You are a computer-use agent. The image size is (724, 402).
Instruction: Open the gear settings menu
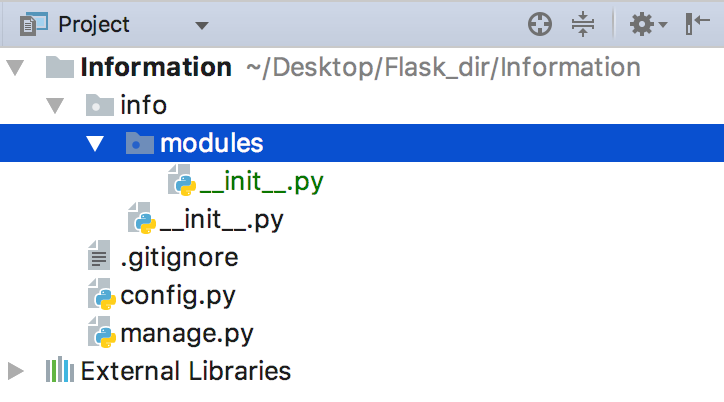click(x=648, y=24)
